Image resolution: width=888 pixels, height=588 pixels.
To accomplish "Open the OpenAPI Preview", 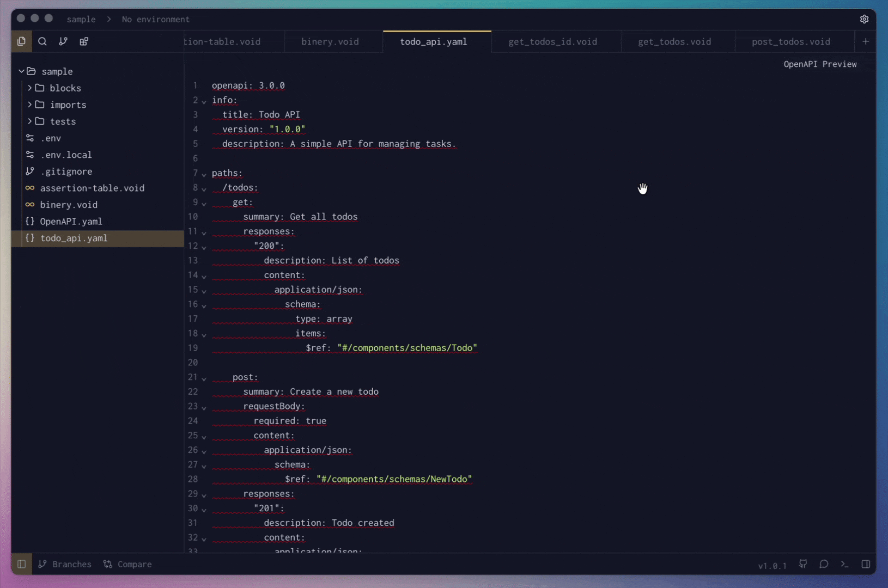I will (x=820, y=64).
